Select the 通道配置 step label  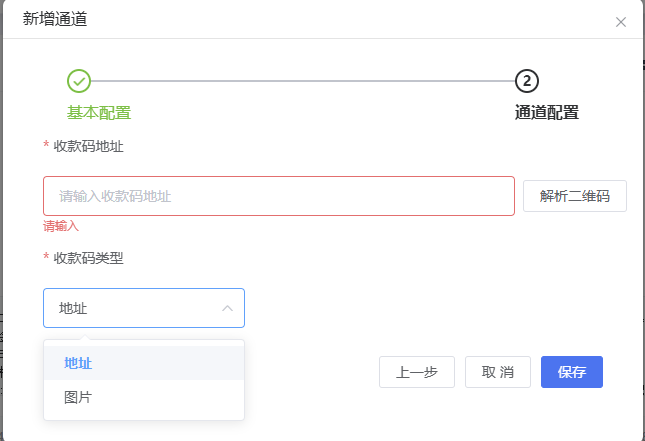(x=547, y=112)
